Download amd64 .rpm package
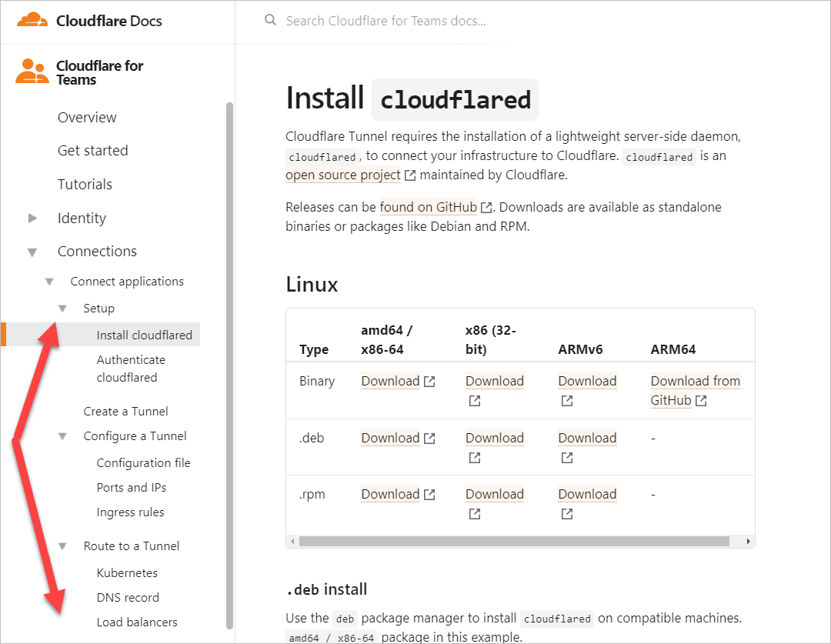The width and height of the screenshot is (831, 644). pyautogui.click(x=391, y=495)
